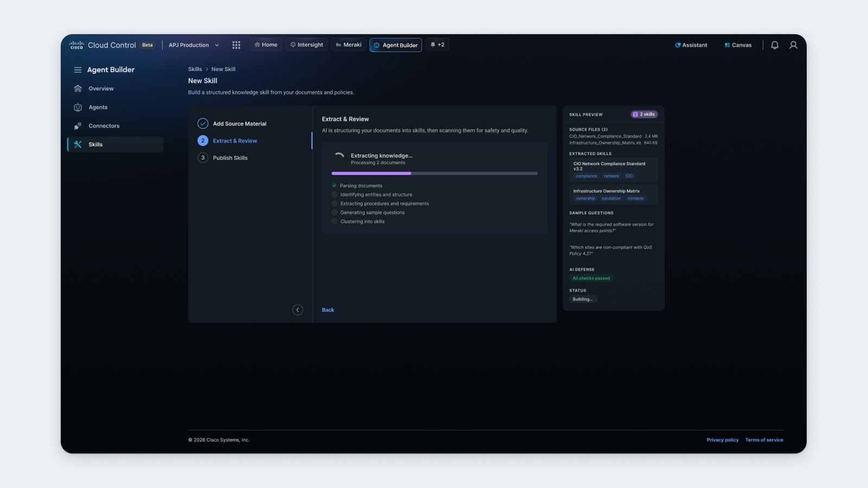
Task: Click the icon inside the 2 skills badge
Action: [635, 114]
